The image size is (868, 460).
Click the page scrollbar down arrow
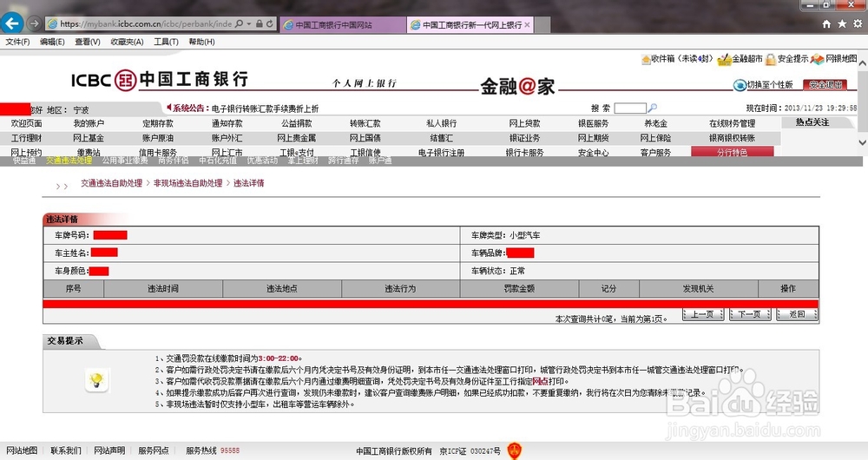[x=863, y=142]
